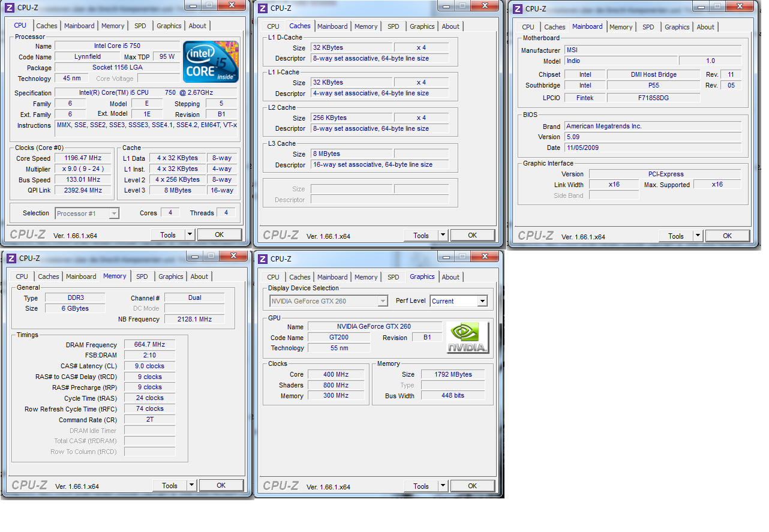
Task: Click OK in the Caches window
Action: coord(473,235)
